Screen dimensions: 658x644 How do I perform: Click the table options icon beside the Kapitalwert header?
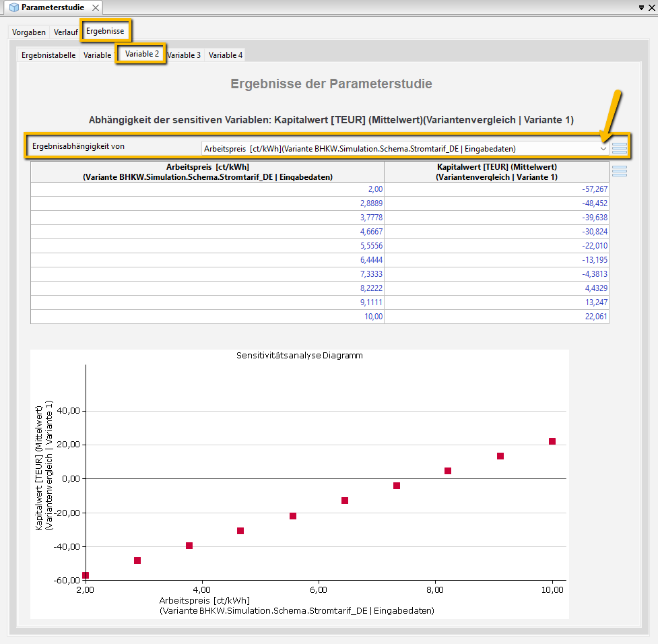click(x=619, y=171)
